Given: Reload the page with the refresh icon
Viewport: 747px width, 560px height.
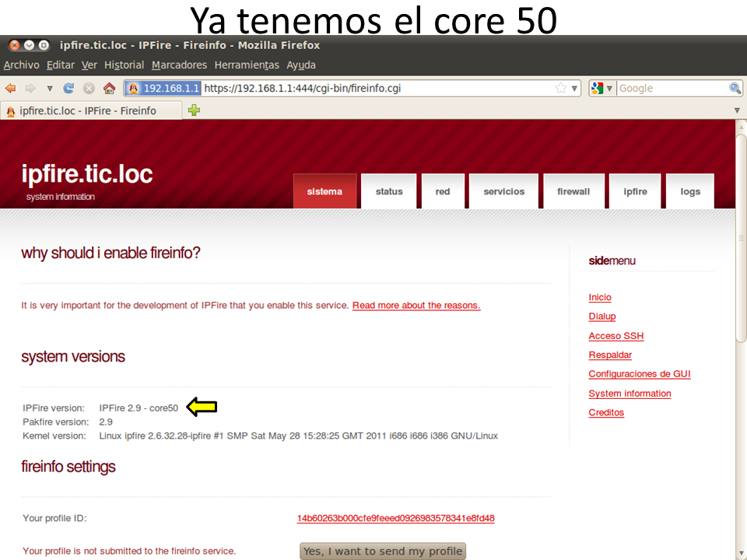Looking at the screenshot, I should (69, 89).
